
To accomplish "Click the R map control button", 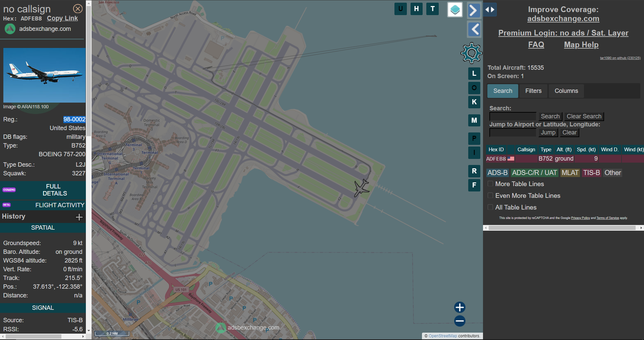I will click(474, 171).
